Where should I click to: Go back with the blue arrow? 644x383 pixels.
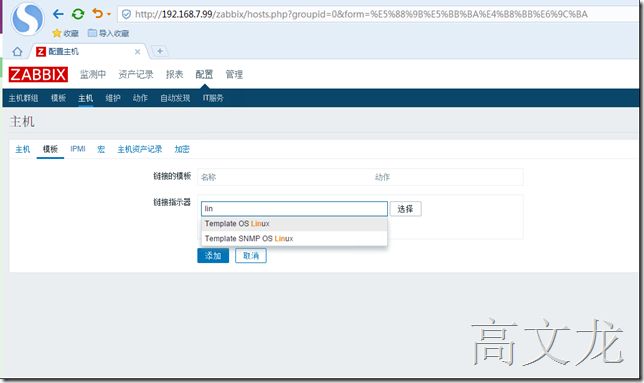pyautogui.click(x=58, y=14)
